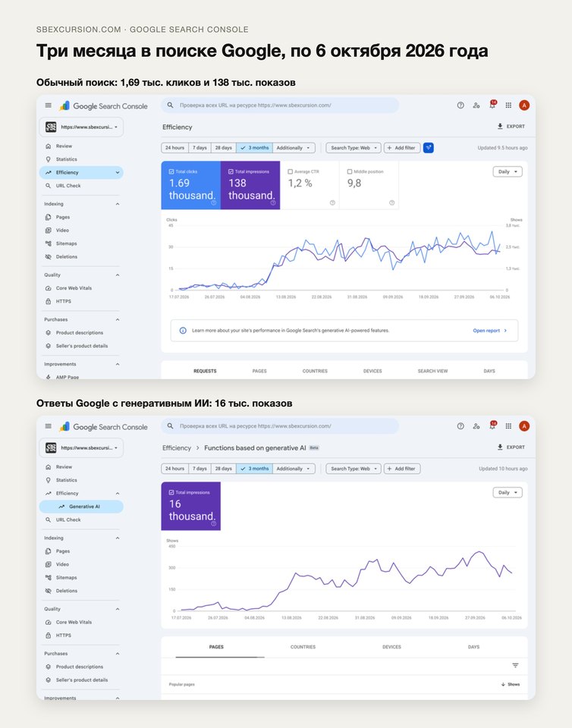Open Product descriptions in the Efficiency report window sidebar
Screen dimensions: 572x728
(x=81, y=332)
